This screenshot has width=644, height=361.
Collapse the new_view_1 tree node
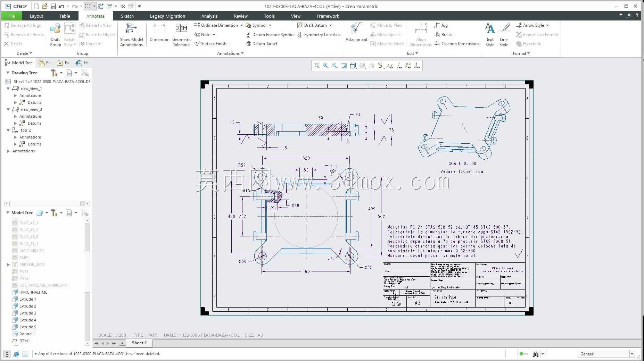[x=8, y=89]
